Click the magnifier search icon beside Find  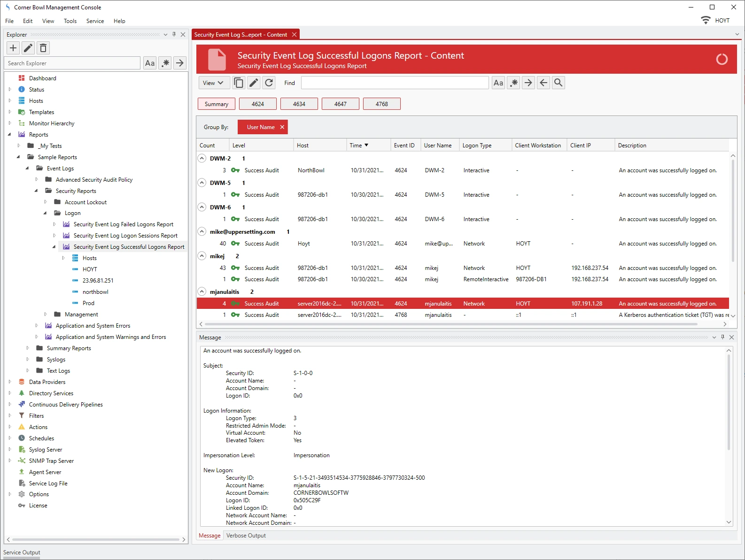(558, 83)
